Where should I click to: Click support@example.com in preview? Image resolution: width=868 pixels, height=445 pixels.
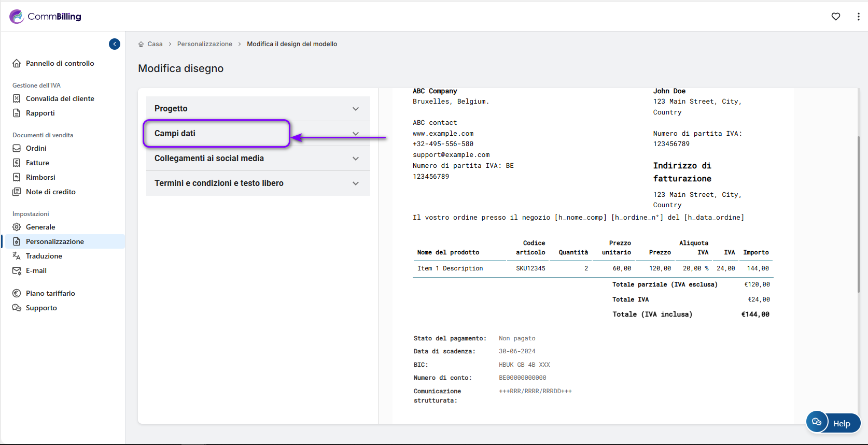pyautogui.click(x=451, y=155)
